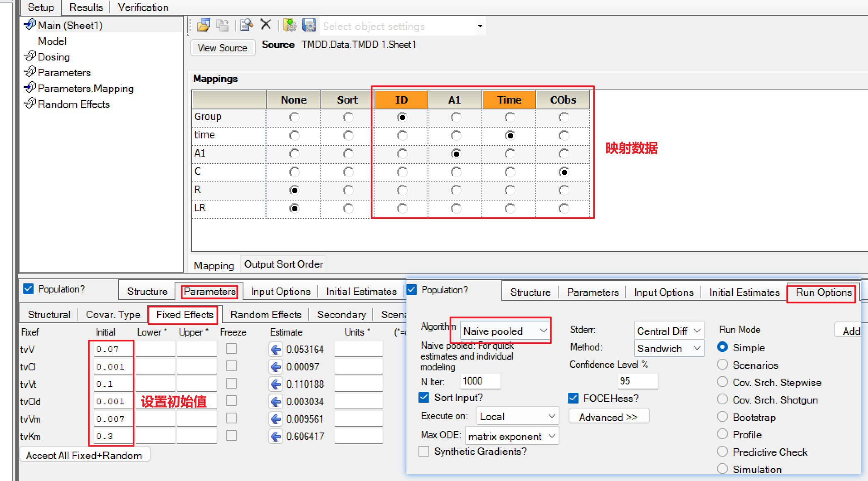The height and width of the screenshot is (481, 868).
Task: Toggle the FOCEHess? checkbox
Action: point(573,399)
